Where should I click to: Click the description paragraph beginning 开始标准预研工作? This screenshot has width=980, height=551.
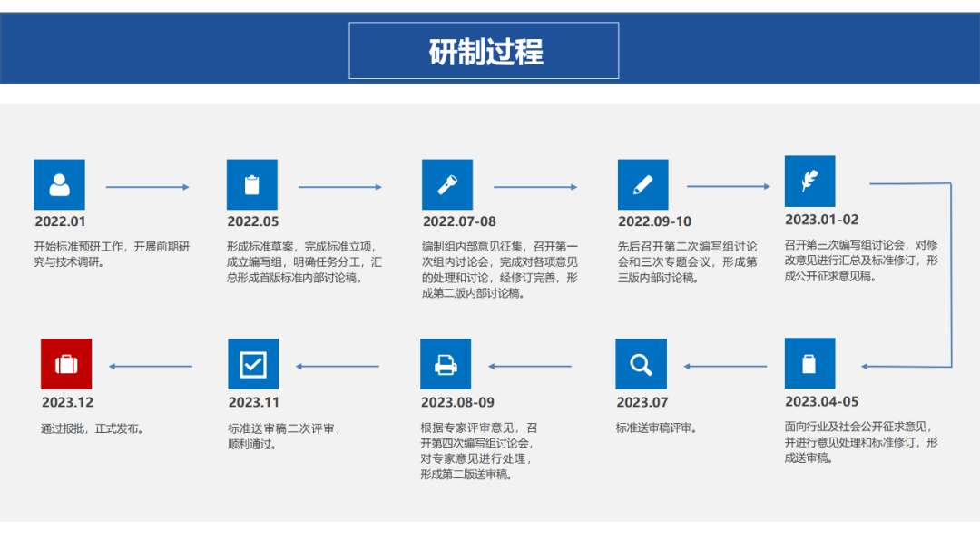(112, 254)
